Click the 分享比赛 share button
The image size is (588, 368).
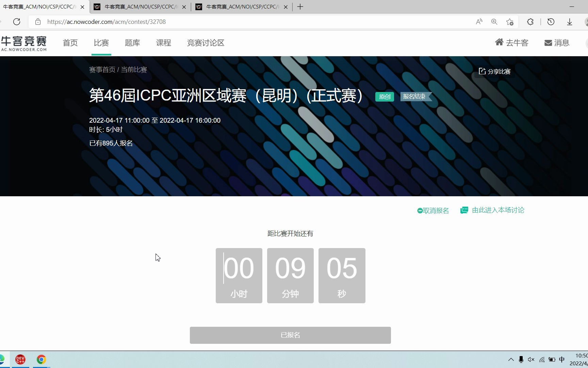(x=494, y=71)
